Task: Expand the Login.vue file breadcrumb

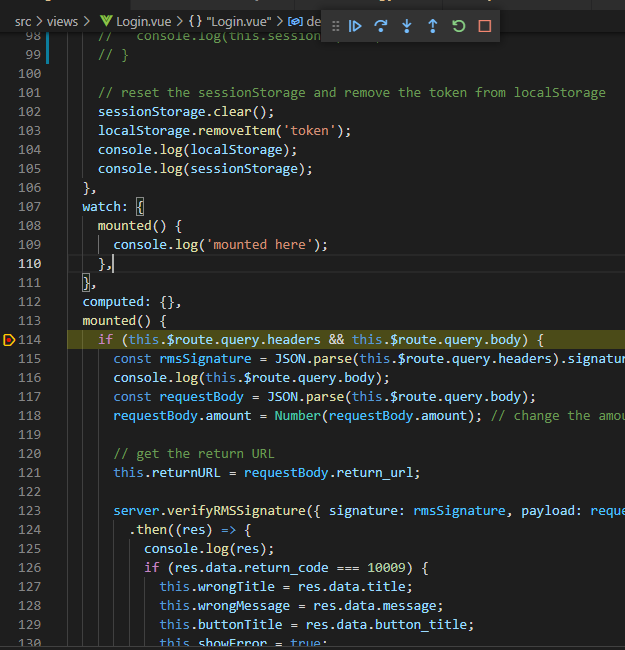Action: (x=145, y=21)
